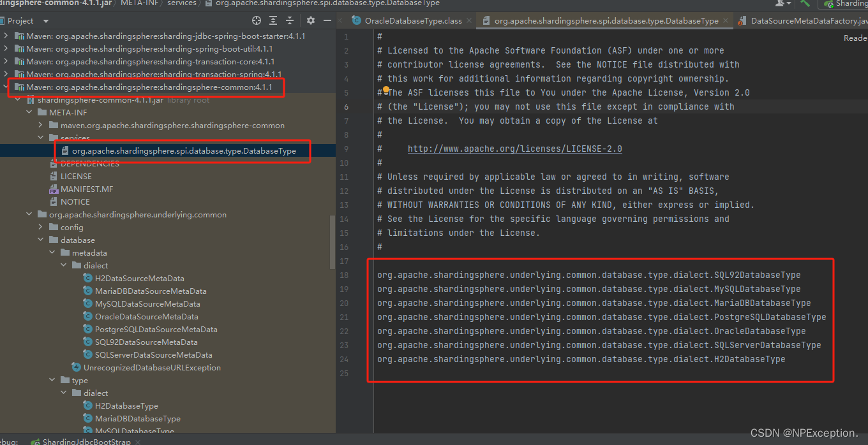The width and height of the screenshot is (868, 445).
Task: Click the MariaDBDatabaseType line in editor
Action: point(594,303)
